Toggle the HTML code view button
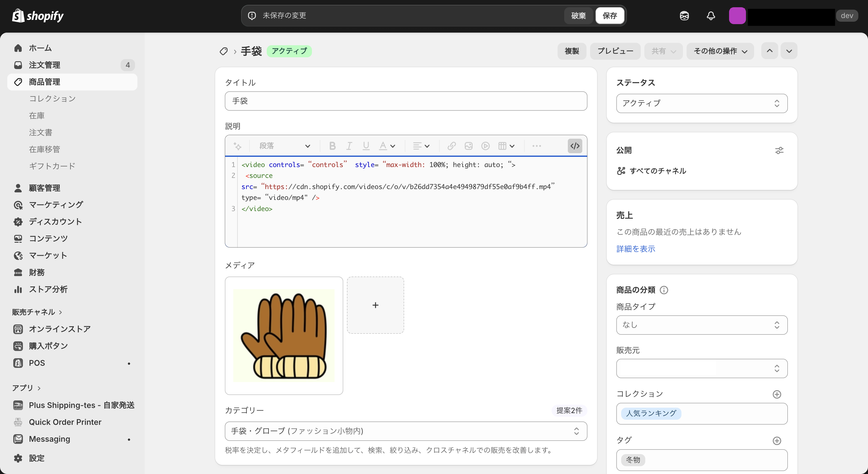This screenshot has height=474, width=868. 575,146
